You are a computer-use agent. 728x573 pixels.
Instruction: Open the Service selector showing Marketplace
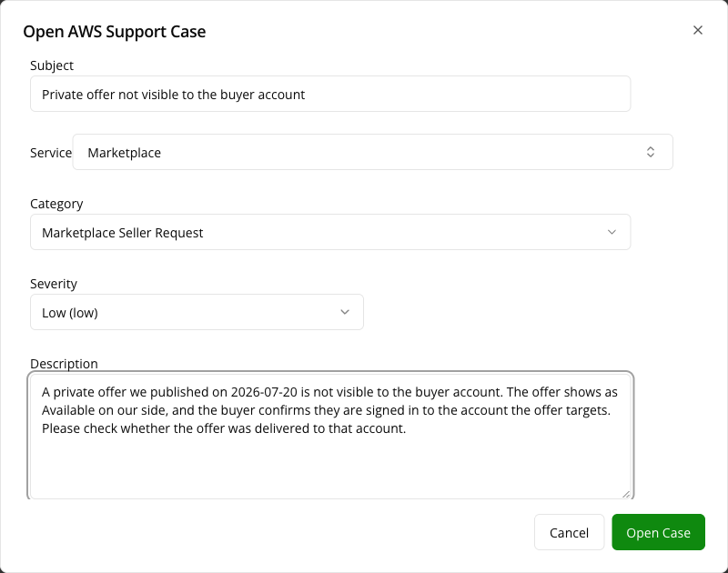(372, 152)
